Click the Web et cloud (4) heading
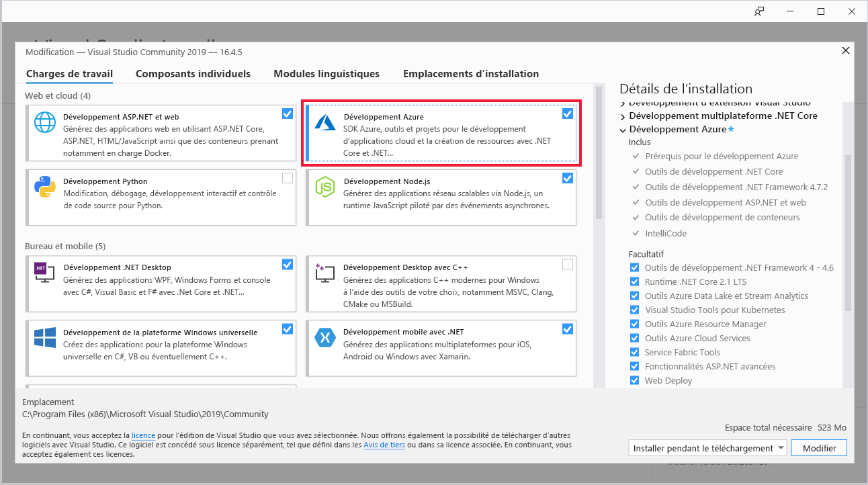The image size is (868, 485). pyautogui.click(x=58, y=96)
